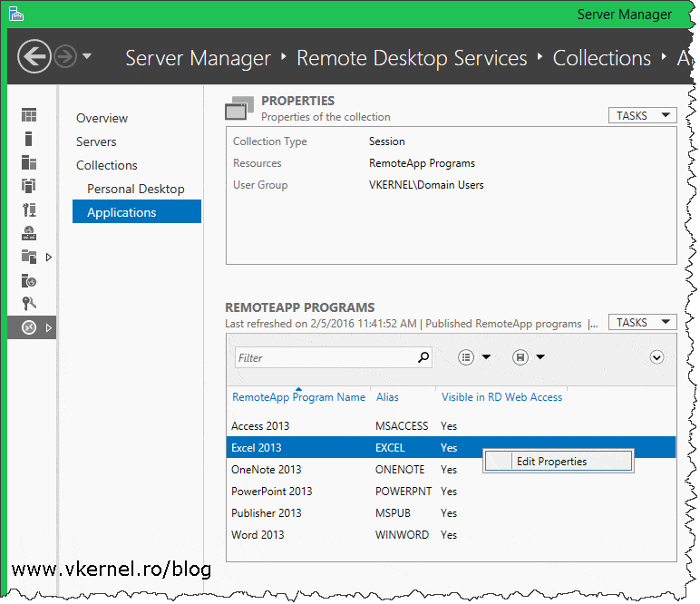Click the ONENOTE alias cell
Screen dimensions: 700x604
400,470
